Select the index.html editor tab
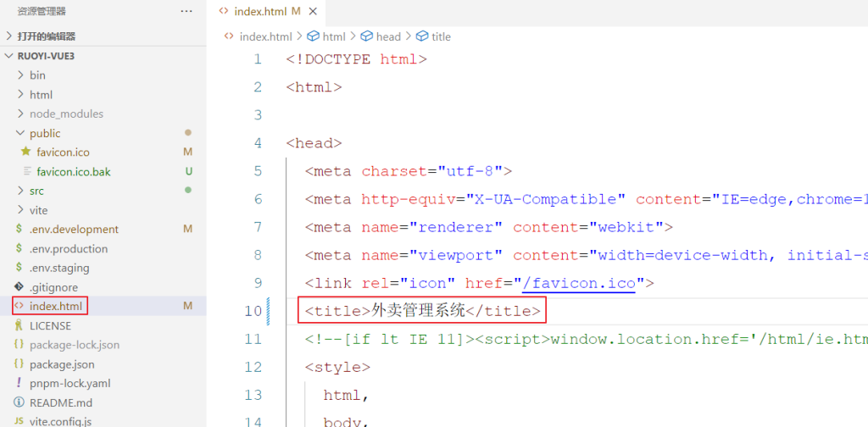This screenshot has width=868, height=427. click(x=260, y=12)
